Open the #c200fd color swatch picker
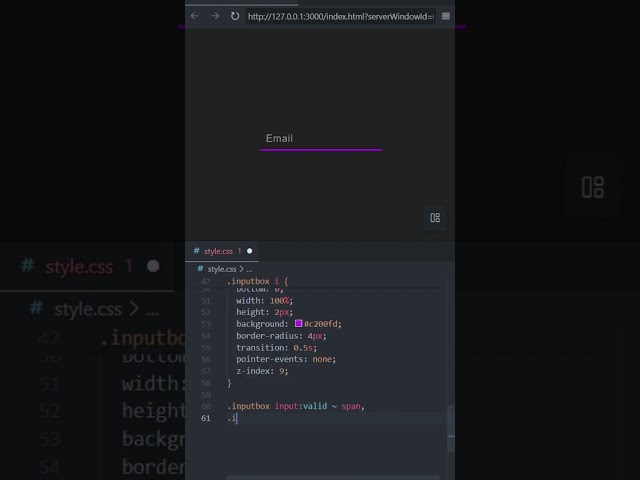Viewport: 640px width, 480px height. 298,323
